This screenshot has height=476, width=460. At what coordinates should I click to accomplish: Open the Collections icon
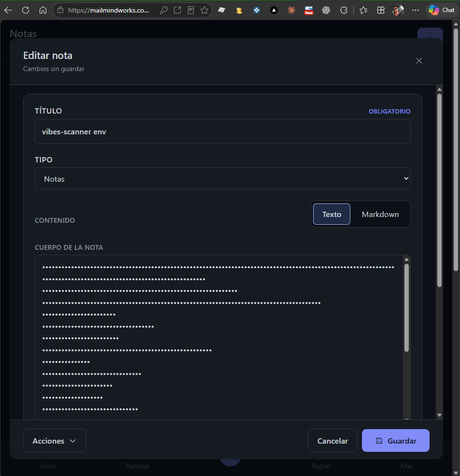coord(381,10)
